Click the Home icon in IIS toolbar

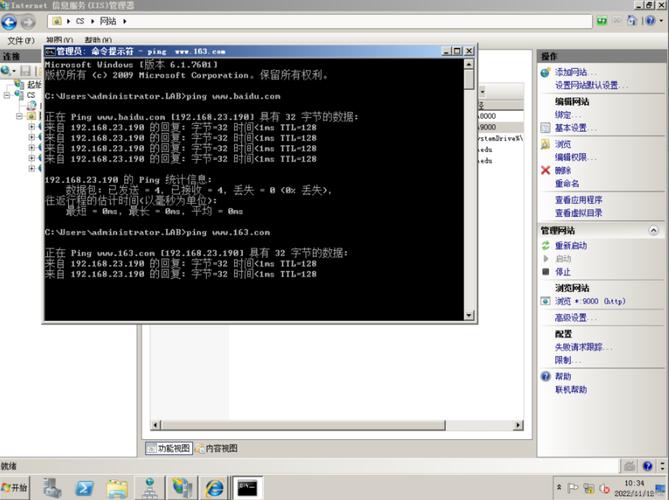(x=632, y=20)
